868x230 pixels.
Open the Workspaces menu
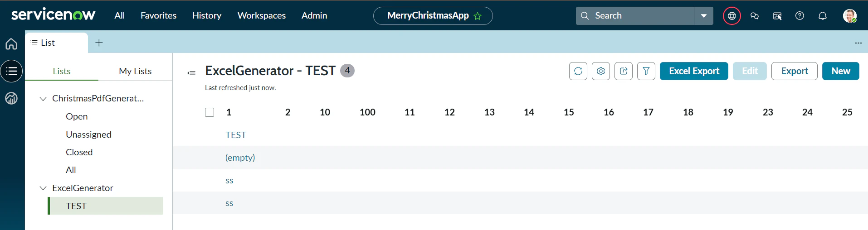[262, 15]
